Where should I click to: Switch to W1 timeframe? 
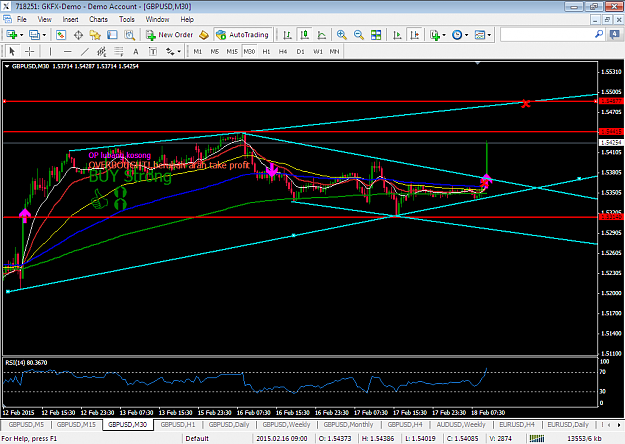(318, 51)
